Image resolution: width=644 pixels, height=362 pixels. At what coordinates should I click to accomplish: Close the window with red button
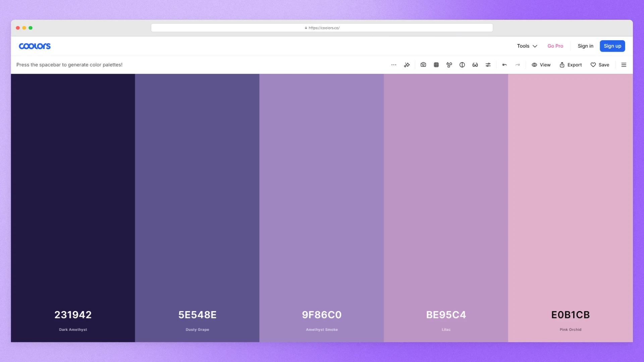pyautogui.click(x=18, y=28)
